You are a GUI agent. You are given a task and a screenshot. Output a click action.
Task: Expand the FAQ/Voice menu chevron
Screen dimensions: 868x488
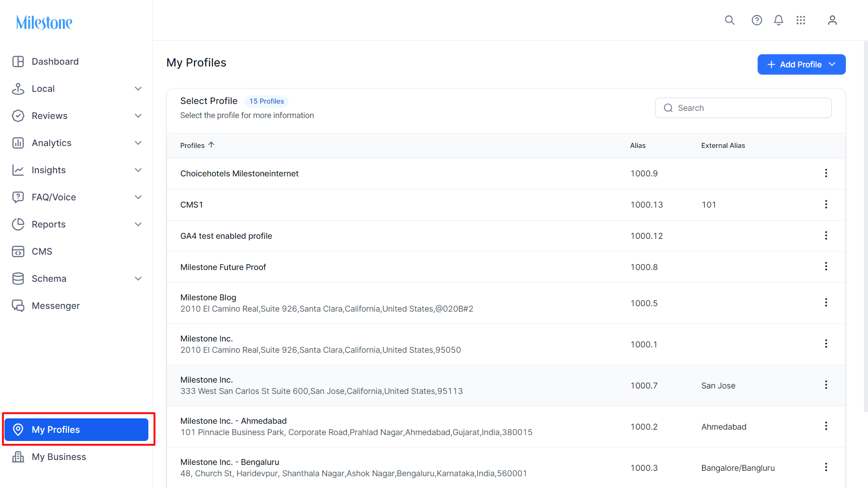[x=138, y=197]
